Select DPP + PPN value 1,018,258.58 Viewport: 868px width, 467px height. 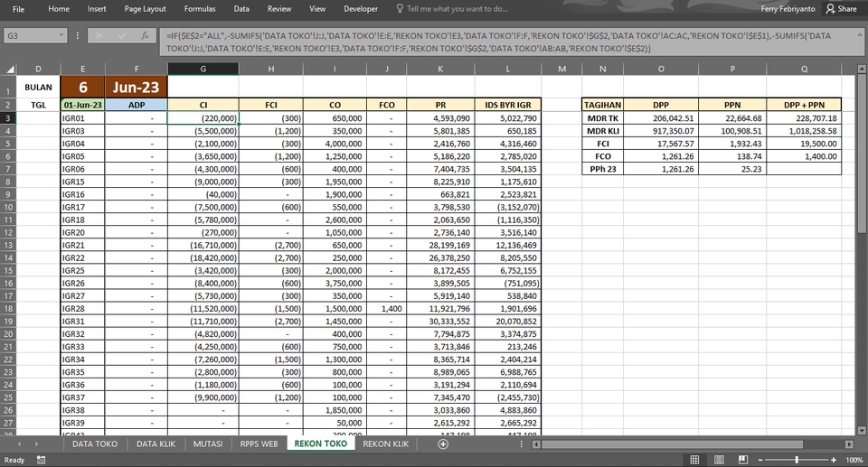[x=804, y=131]
